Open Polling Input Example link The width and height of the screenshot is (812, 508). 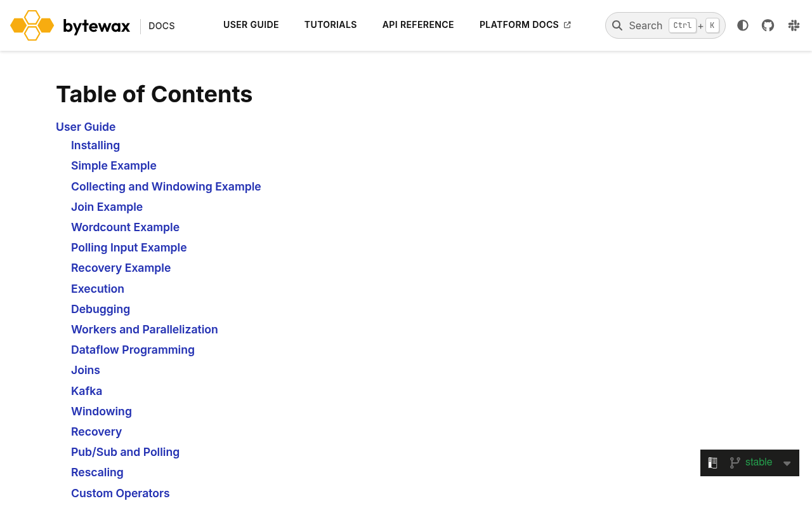129,248
